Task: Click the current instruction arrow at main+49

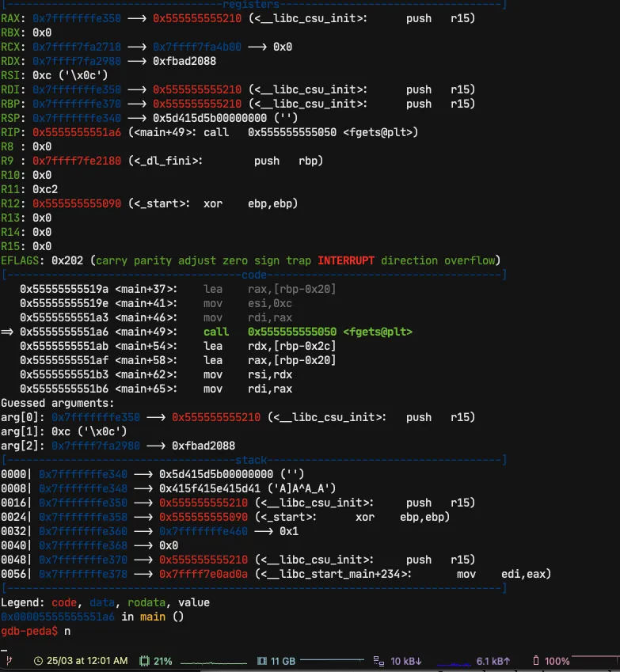Action: pos(8,332)
